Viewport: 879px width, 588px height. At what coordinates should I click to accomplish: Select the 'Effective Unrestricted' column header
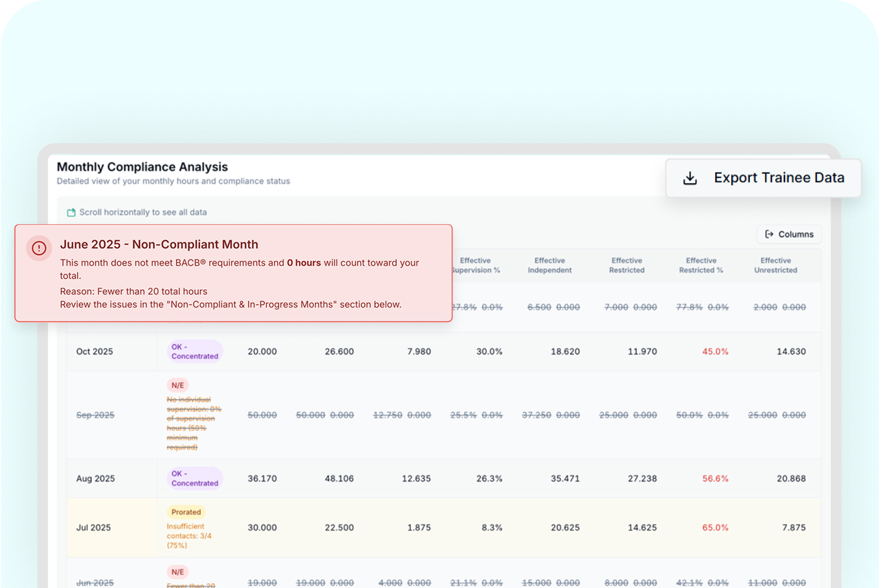click(776, 265)
